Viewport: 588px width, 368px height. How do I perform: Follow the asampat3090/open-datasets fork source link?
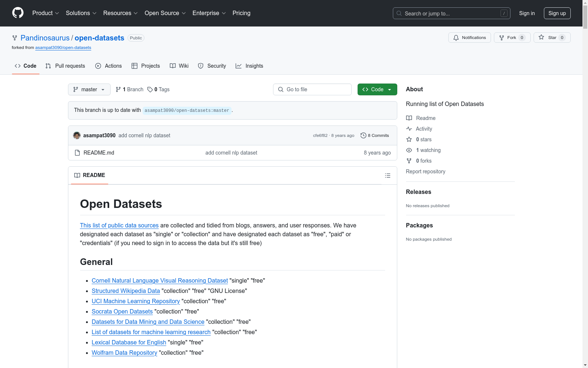(63, 47)
